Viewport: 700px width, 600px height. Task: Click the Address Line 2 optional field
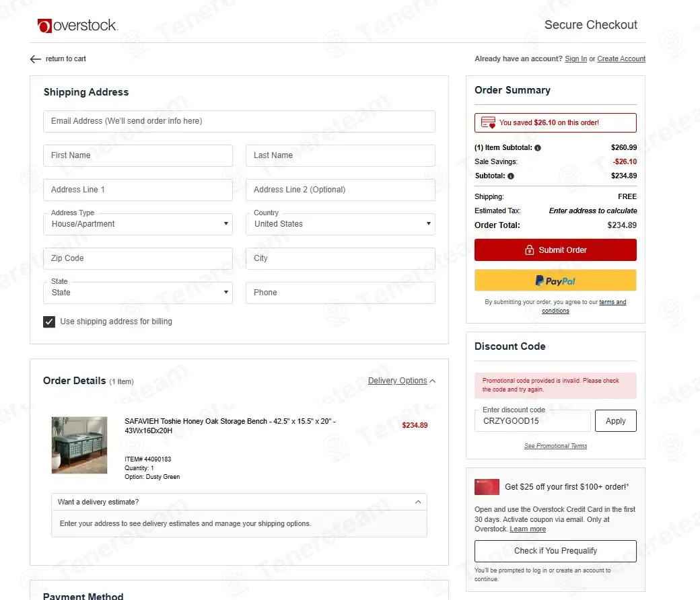pyautogui.click(x=340, y=190)
